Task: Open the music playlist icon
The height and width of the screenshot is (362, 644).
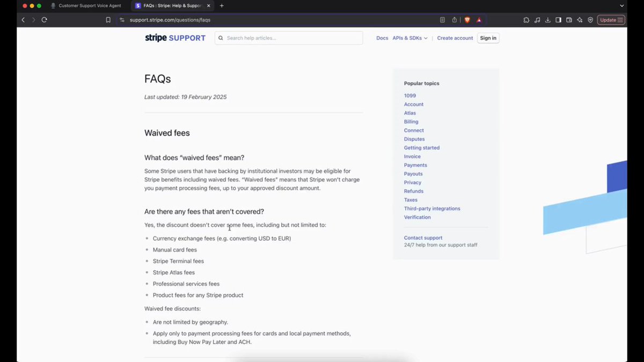Action: click(x=537, y=20)
